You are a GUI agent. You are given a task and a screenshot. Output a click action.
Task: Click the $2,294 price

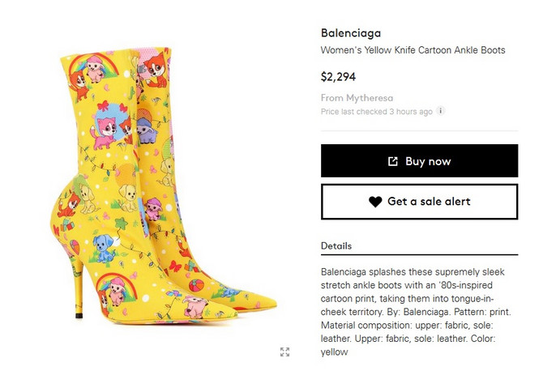[x=338, y=77]
